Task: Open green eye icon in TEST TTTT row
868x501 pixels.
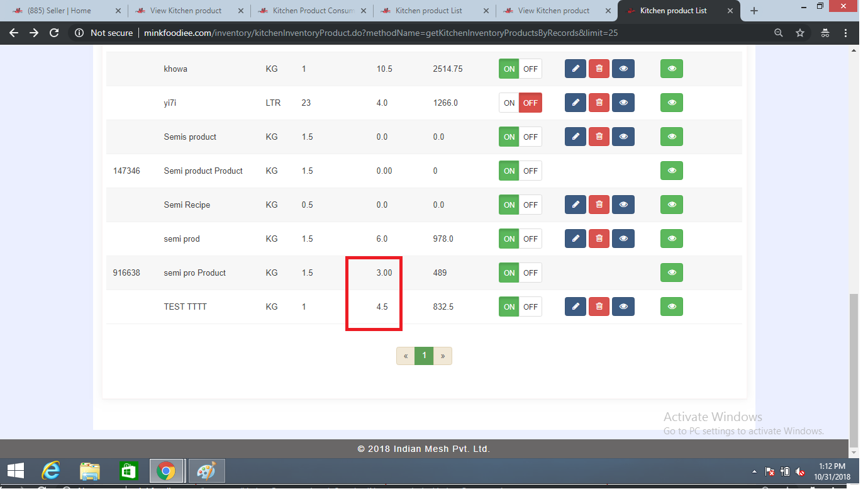Action: tap(672, 307)
